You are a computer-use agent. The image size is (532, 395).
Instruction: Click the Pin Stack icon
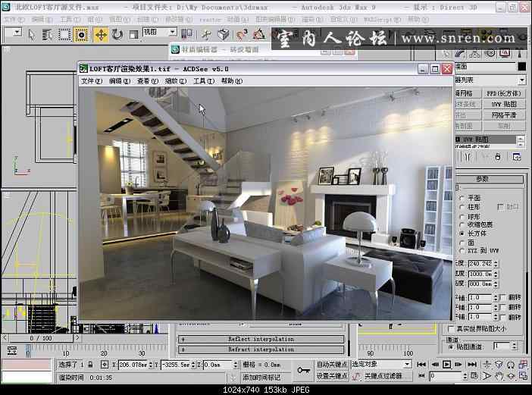[x=468, y=157]
